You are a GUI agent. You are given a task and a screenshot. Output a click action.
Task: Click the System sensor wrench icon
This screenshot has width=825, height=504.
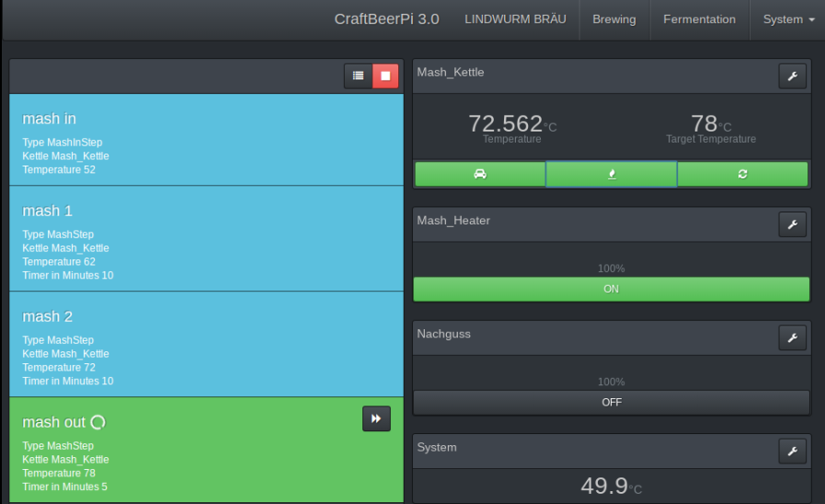click(792, 451)
